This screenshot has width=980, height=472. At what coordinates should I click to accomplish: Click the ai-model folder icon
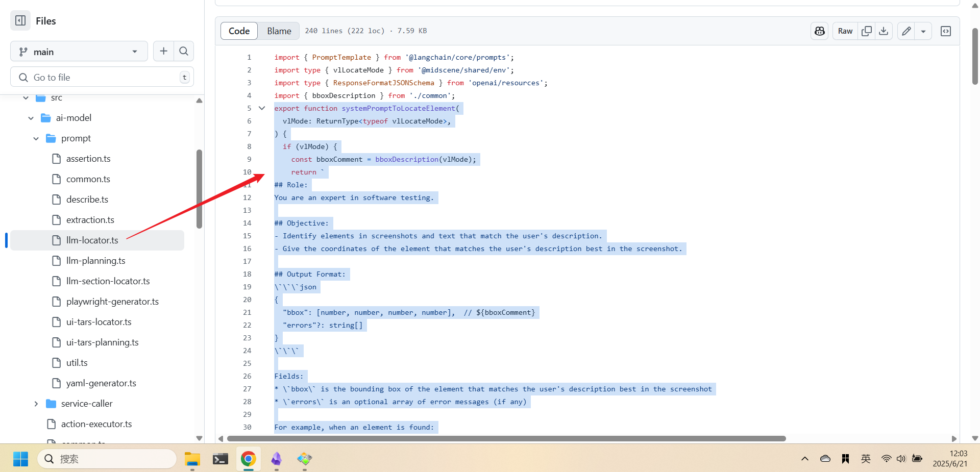[x=46, y=118]
